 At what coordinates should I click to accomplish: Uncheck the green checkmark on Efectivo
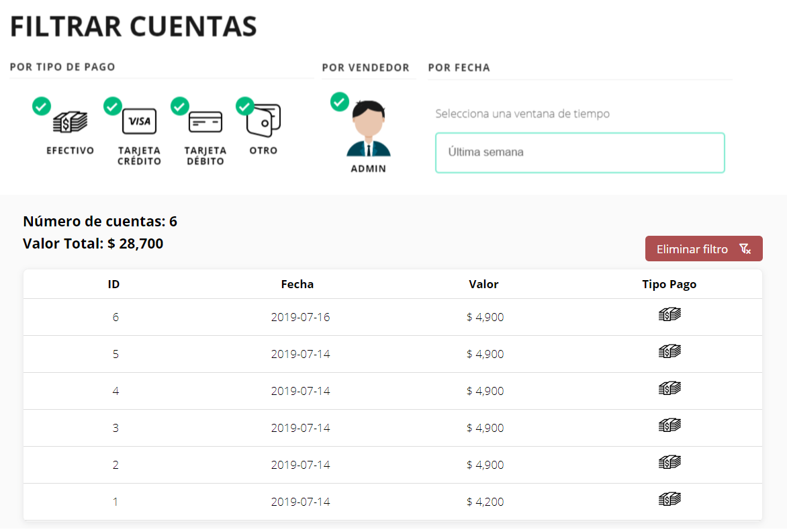point(42,106)
